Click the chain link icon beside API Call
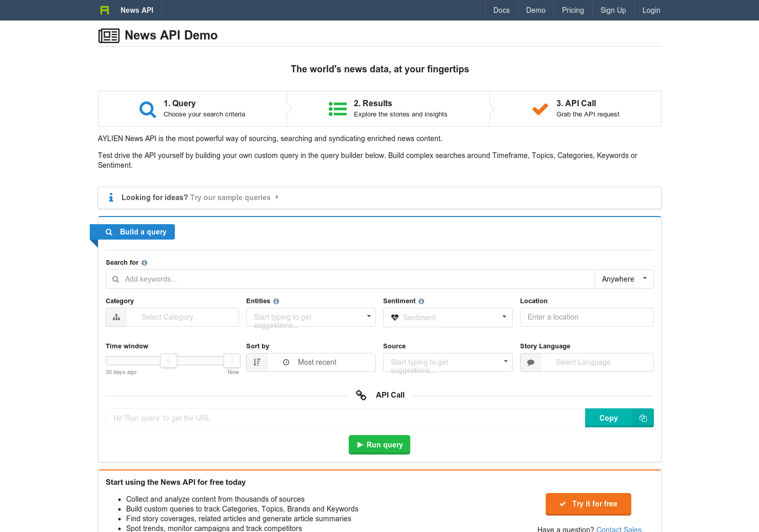Image resolution: width=759 pixels, height=532 pixels. pos(361,395)
